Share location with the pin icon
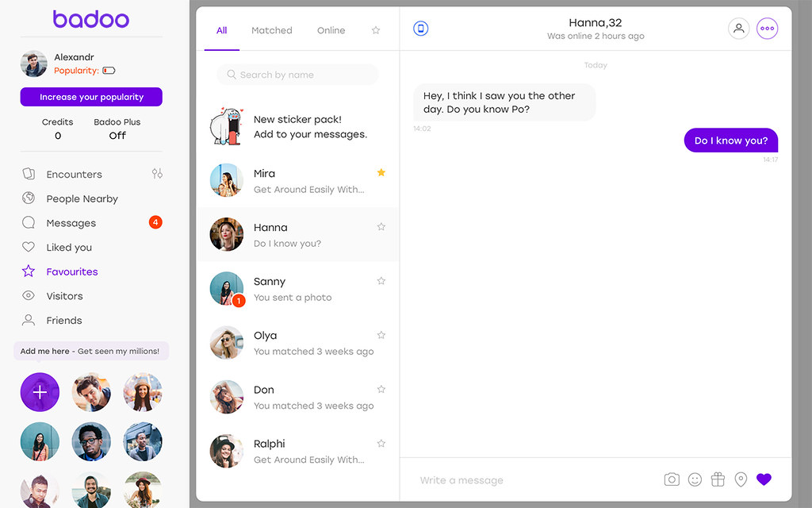 pyautogui.click(x=741, y=479)
